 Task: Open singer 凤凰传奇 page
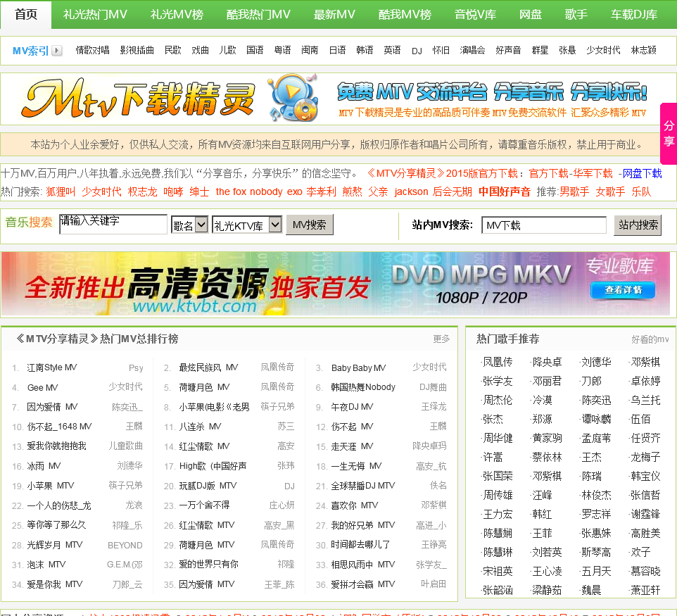[x=498, y=362]
